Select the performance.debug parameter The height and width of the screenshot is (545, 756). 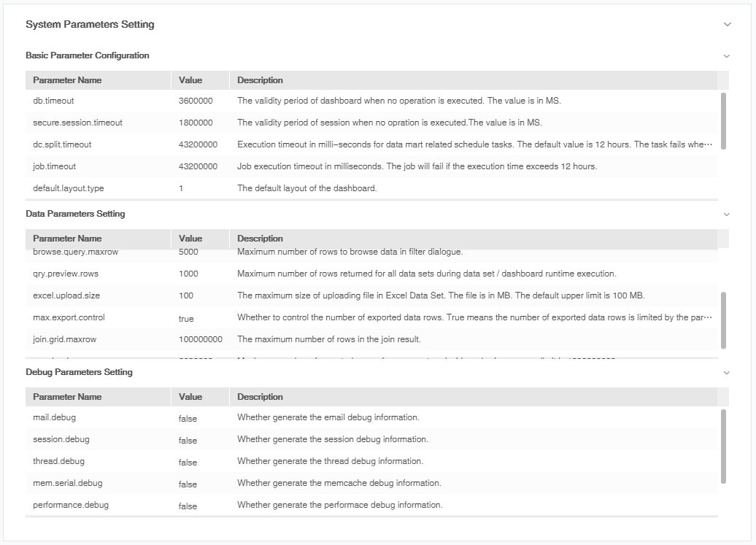click(71, 505)
